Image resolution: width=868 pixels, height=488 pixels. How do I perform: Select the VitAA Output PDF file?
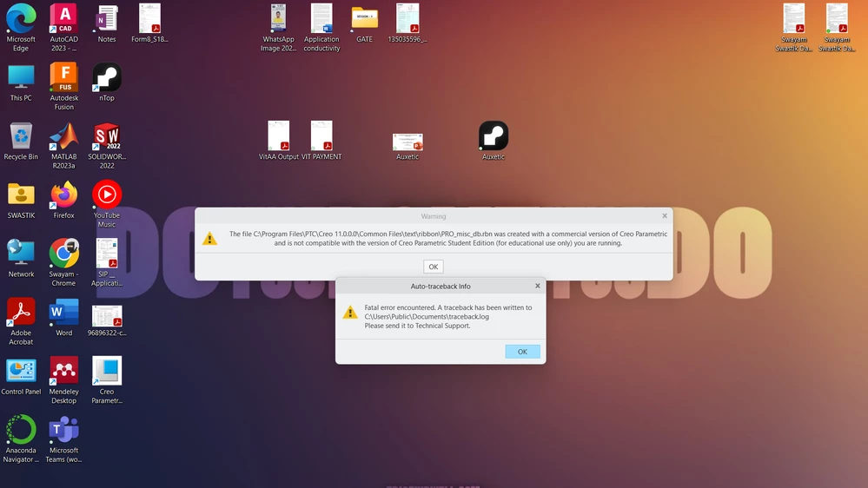pos(278,141)
